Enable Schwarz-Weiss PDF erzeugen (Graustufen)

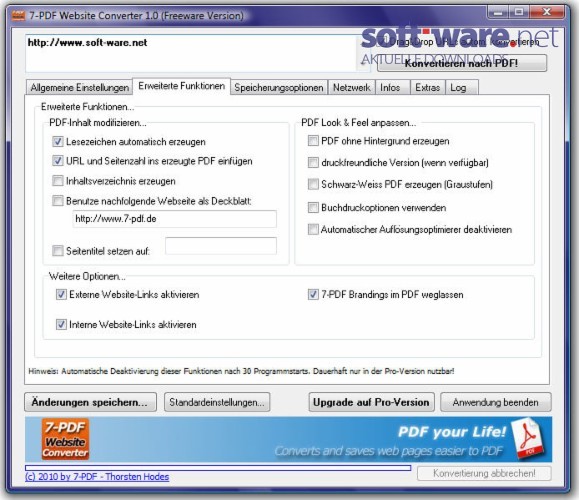click(313, 184)
